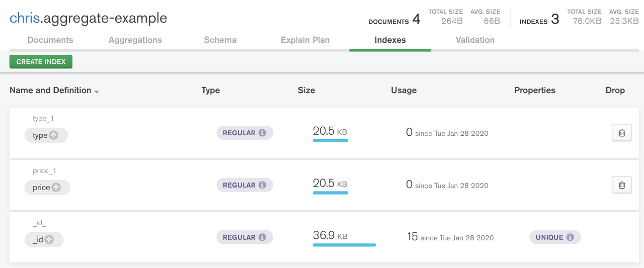Screen dimensions: 644x268
Task: Go to the Schema tab
Action: pyautogui.click(x=220, y=40)
